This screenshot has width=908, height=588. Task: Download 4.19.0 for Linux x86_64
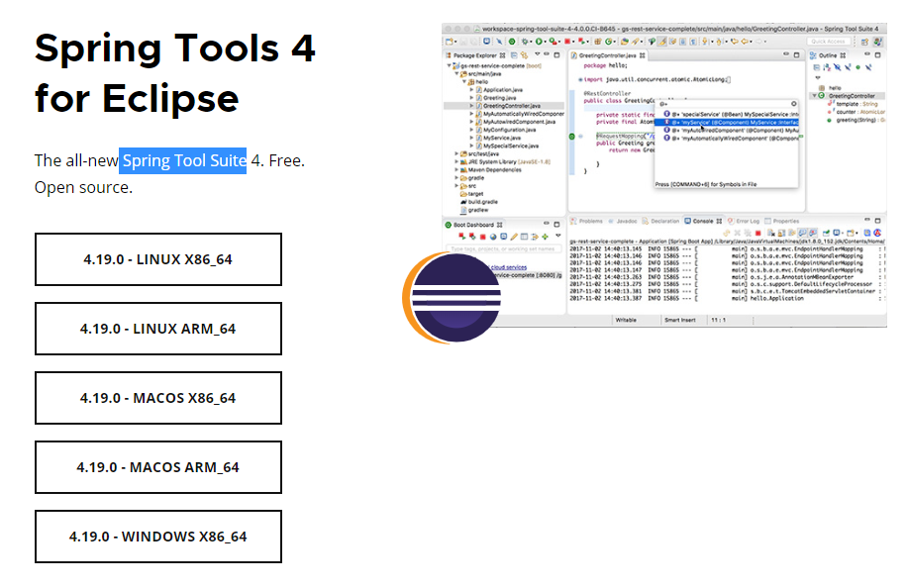click(158, 259)
